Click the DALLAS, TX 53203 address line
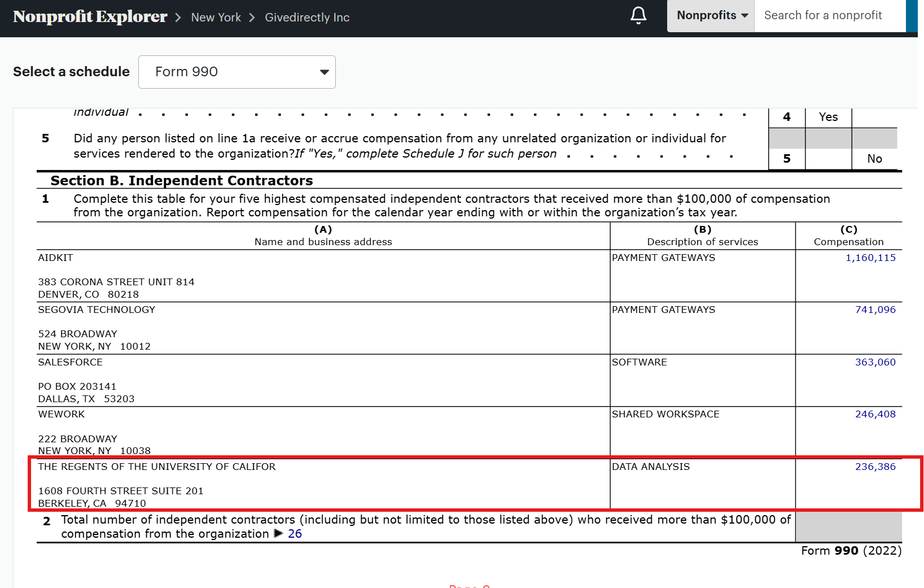Screen dimensions: 924x588 click(x=86, y=399)
